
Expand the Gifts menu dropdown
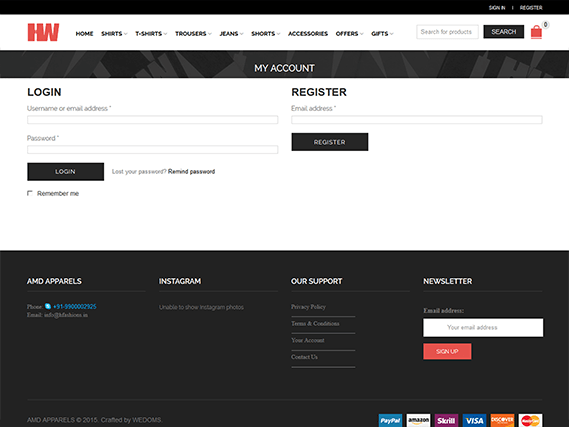382,34
